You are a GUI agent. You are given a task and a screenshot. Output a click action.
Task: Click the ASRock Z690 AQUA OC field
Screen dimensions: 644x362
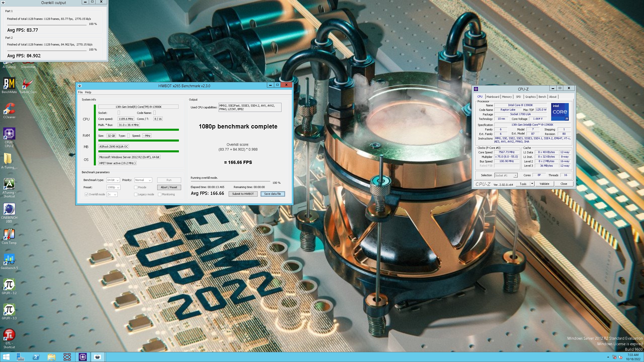pyautogui.click(x=114, y=147)
